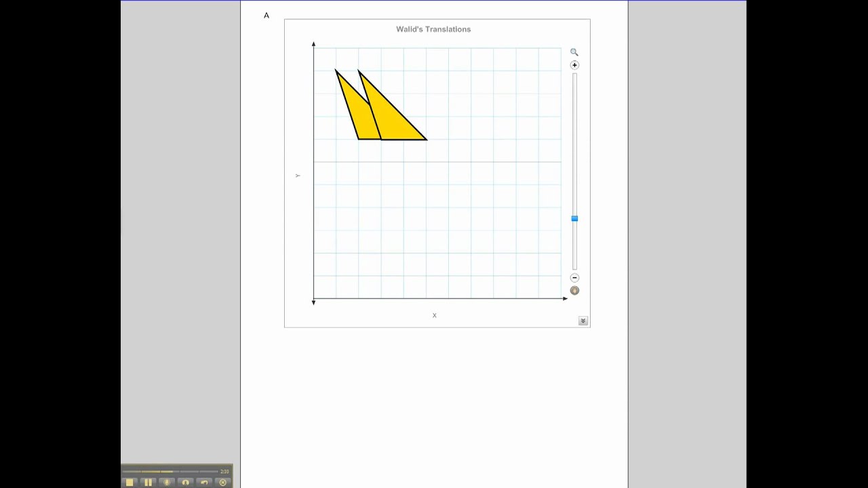Viewport: 868px width, 488px height.
Task: Click the blue zoom slider handle
Action: tap(574, 218)
